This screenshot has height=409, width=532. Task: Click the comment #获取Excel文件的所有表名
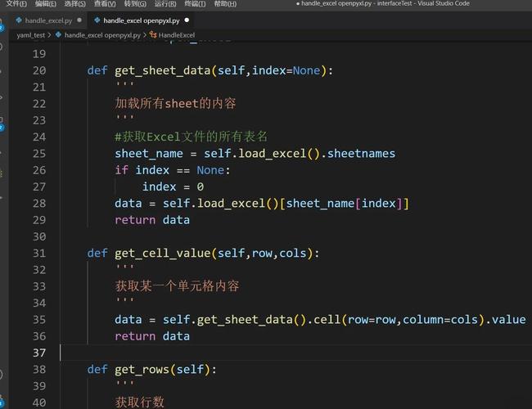click(191, 137)
